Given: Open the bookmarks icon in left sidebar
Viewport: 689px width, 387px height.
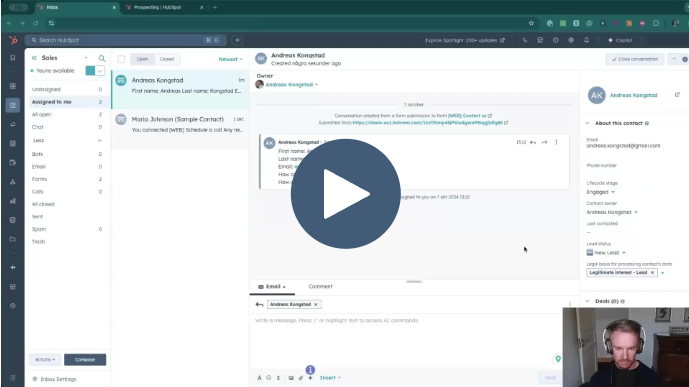Looking at the screenshot, I should point(13,58).
